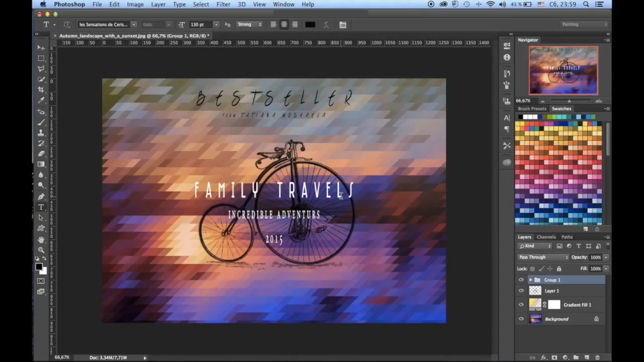Open the Pass Through blend mode dropdown
This screenshot has width=644, height=362.
click(543, 257)
